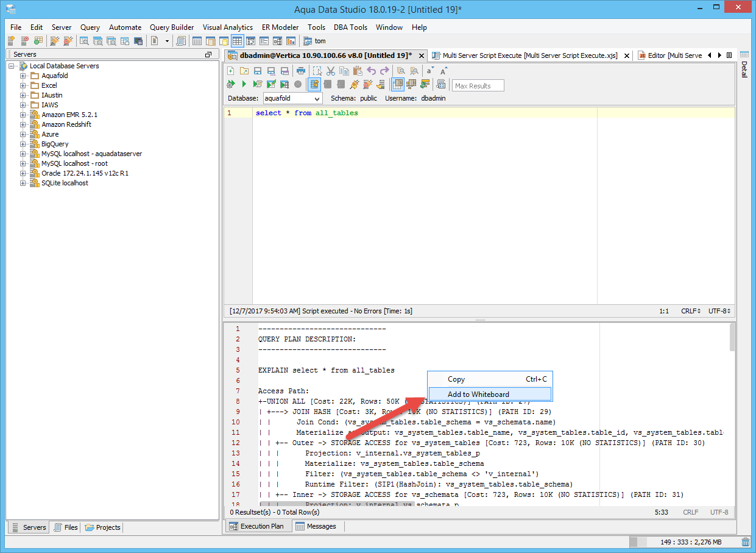Viewport: 756px width, 553px height.
Task: Click the Cut scissors icon
Action: tap(331, 71)
